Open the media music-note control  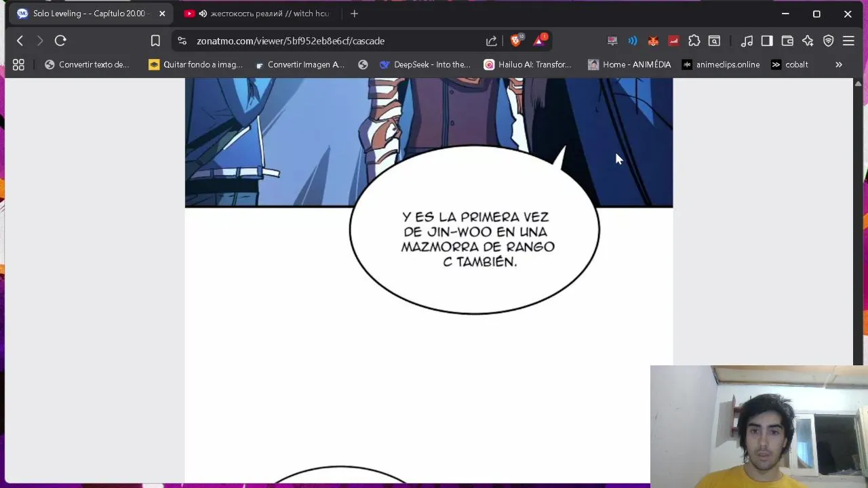[747, 41]
